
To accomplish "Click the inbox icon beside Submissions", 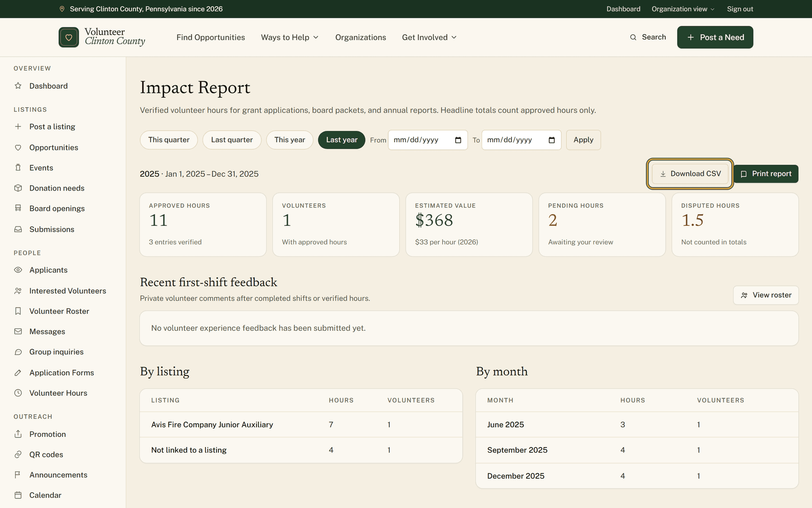I will click(x=18, y=229).
